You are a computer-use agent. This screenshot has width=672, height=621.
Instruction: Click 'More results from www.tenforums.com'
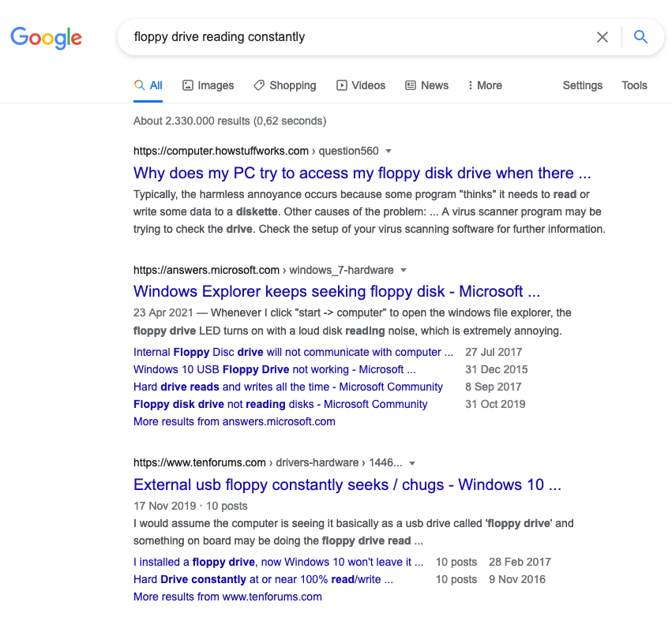pyautogui.click(x=227, y=597)
